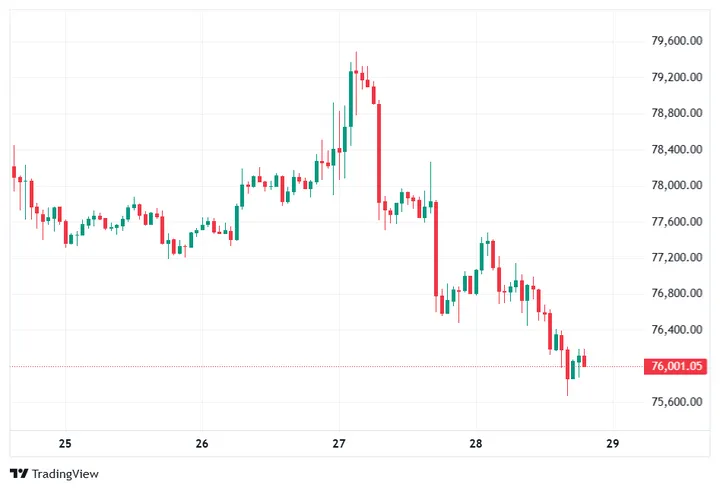Screen dimensions: 720x490
Task: Pick the 77,200.00 price scale label
Action: click(x=675, y=257)
